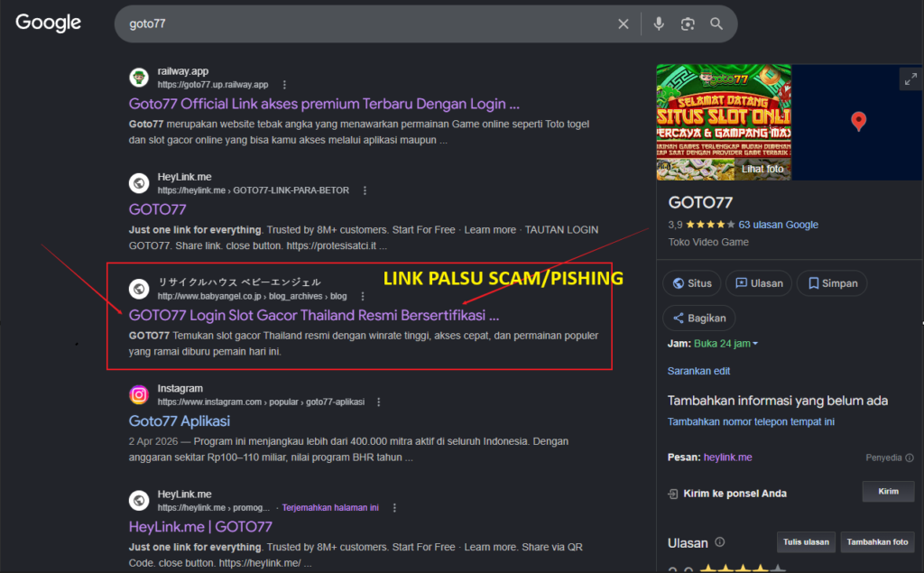This screenshot has width=924, height=573.
Task: Click Sarankan edit link
Action: (x=698, y=371)
